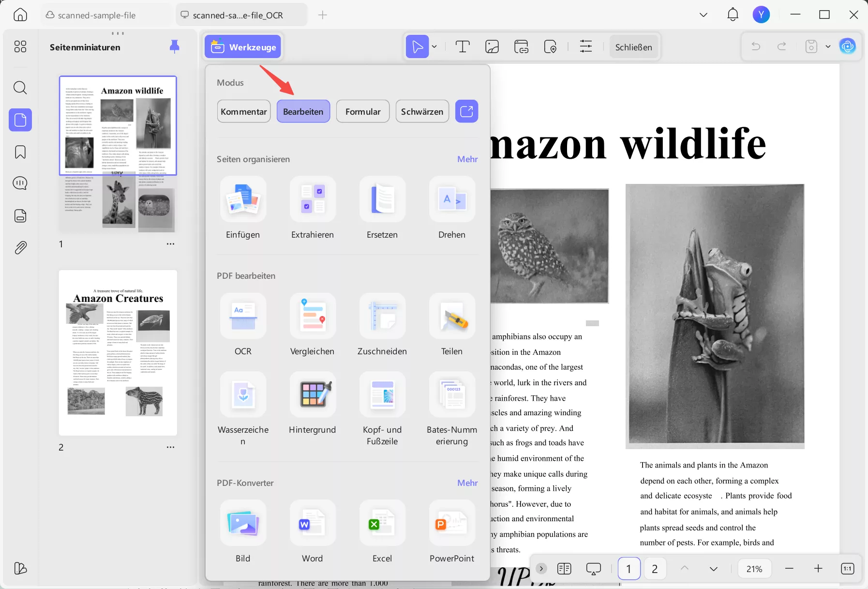
Task: Zoom in with the plus button
Action: coord(818,569)
